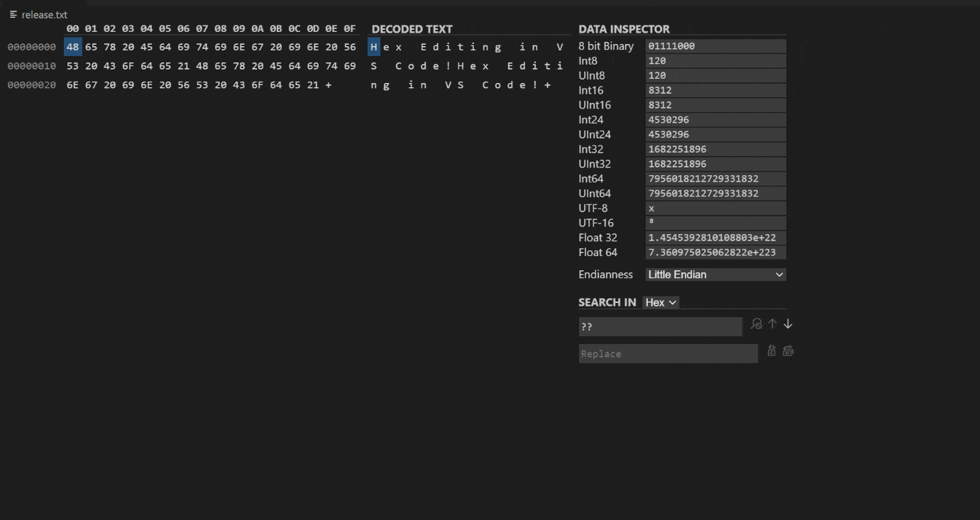Click the UInt64 value field
This screenshot has height=520, width=980.
pyautogui.click(x=715, y=194)
